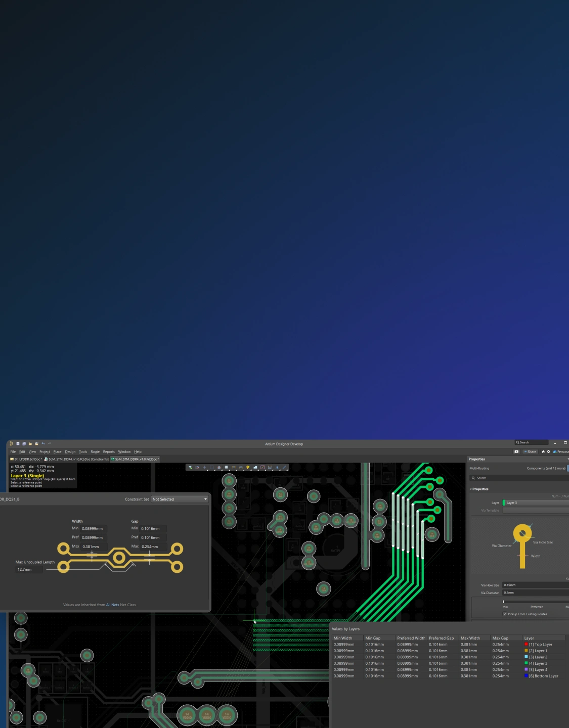Click the Home icon near Share
The width and height of the screenshot is (569, 728).
543,452
